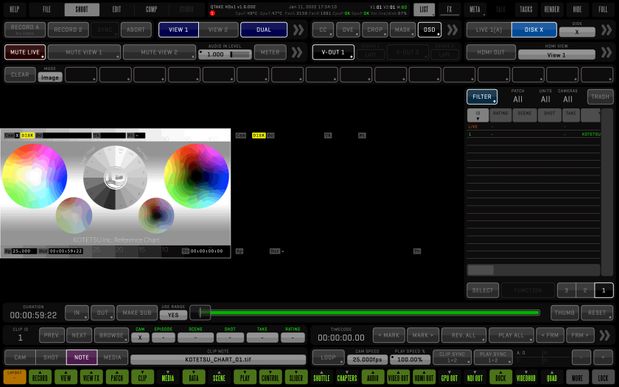Open the TASKS panel

pyautogui.click(x=526, y=9)
